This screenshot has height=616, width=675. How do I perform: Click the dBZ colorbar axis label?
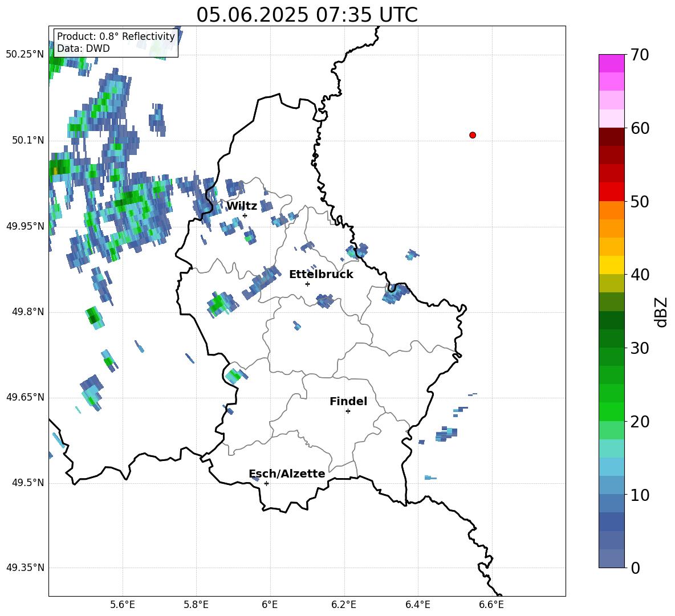(661, 312)
